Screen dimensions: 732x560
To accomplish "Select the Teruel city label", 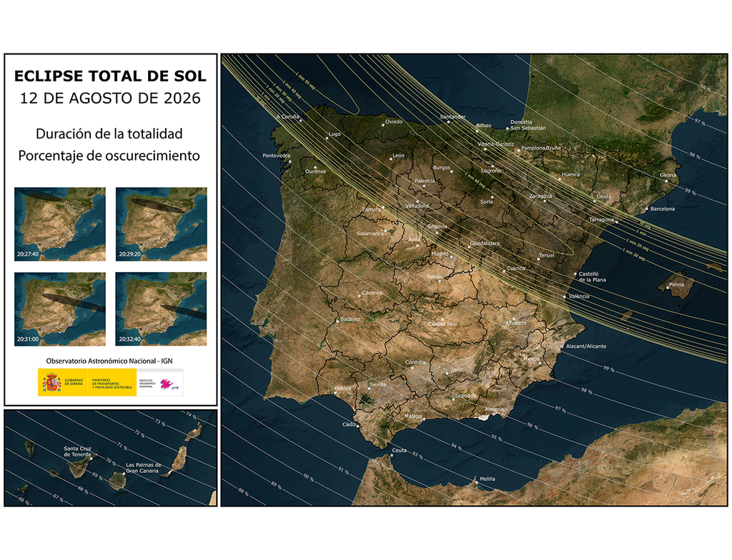I will pos(547,256).
